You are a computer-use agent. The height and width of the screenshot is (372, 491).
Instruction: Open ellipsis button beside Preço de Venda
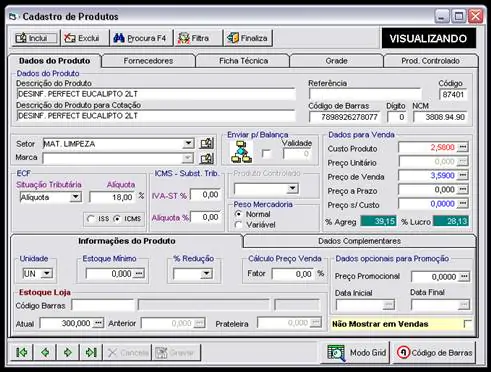coord(463,175)
